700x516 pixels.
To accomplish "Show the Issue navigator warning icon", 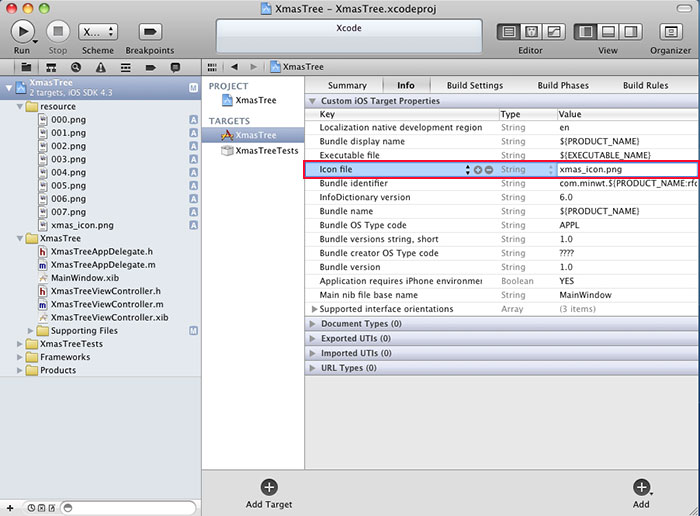I will (x=101, y=67).
